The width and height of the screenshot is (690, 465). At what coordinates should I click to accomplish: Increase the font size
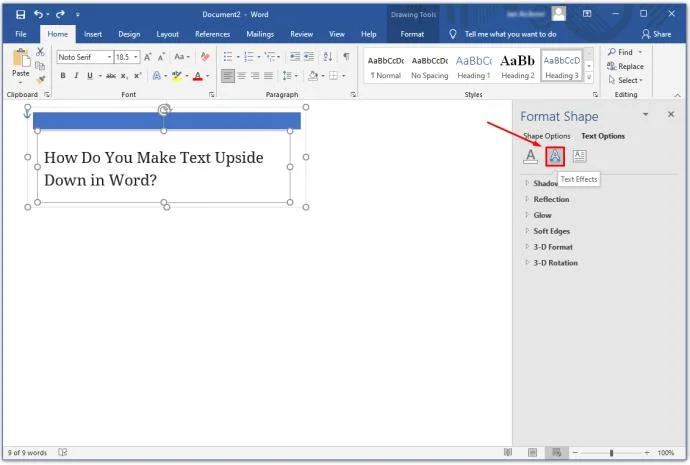coord(147,57)
